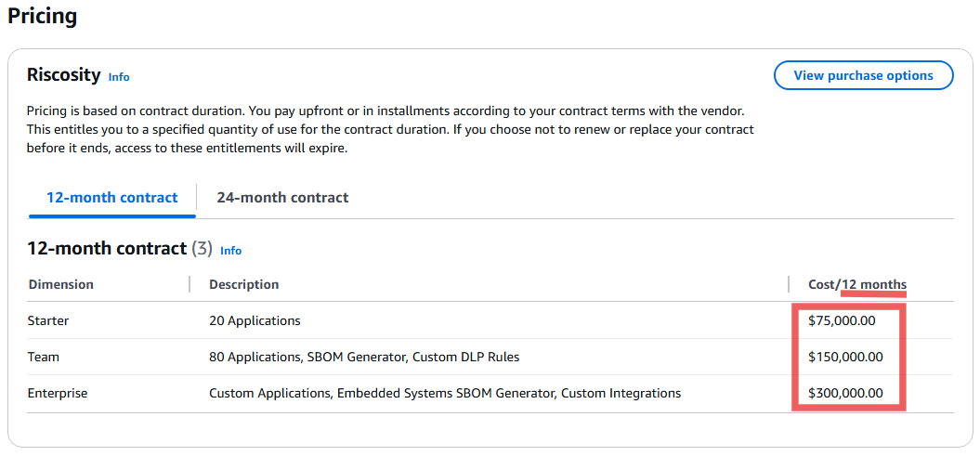
Task: Click the $150,000.00 Team price
Action: [x=845, y=358]
